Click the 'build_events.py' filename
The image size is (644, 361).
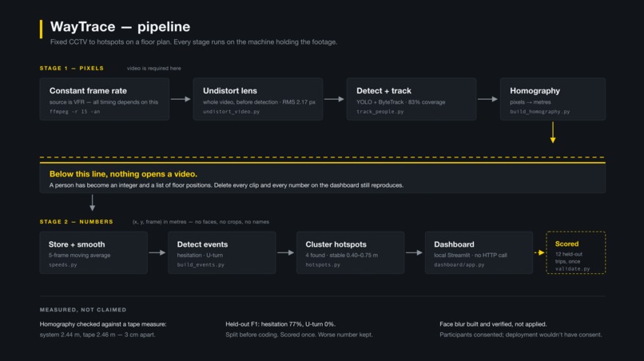[201, 265]
